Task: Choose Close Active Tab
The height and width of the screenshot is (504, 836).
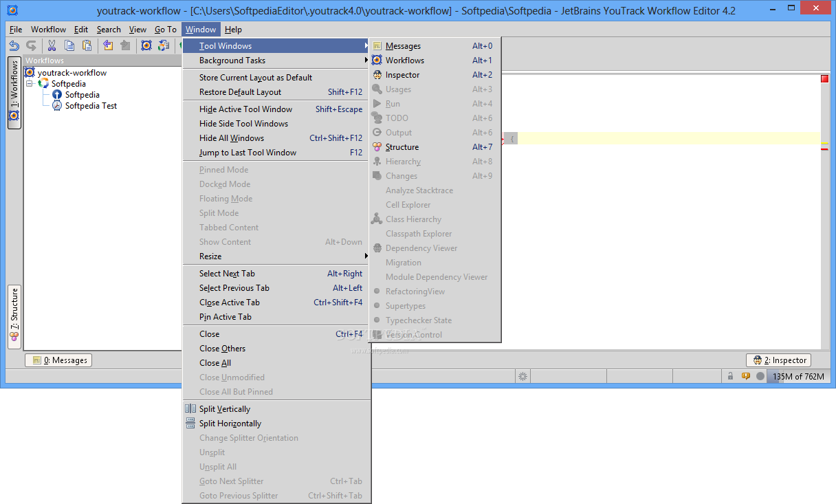Action: 276,303
